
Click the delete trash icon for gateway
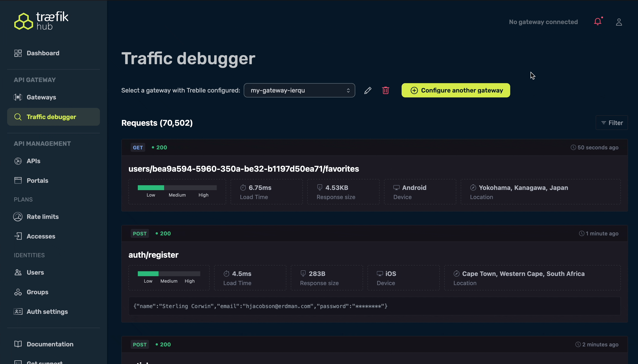[x=385, y=90]
